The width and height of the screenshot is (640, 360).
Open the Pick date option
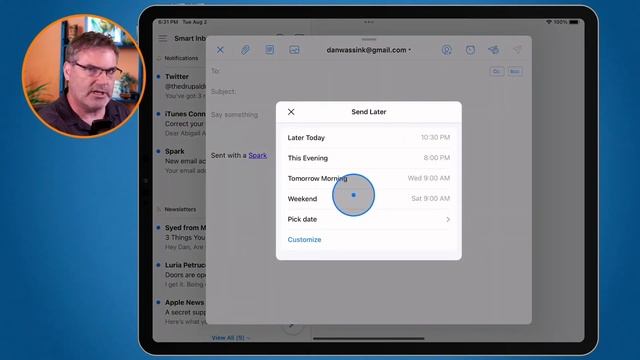tap(369, 219)
